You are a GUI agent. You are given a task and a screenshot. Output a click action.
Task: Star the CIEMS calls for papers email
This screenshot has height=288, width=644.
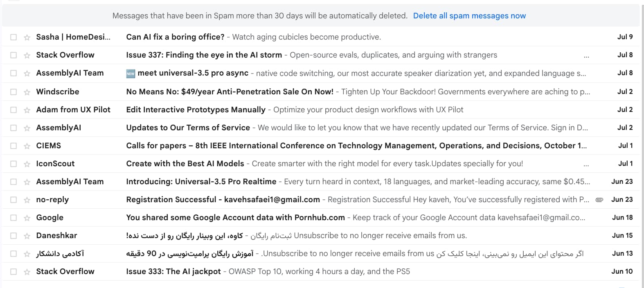click(x=27, y=146)
